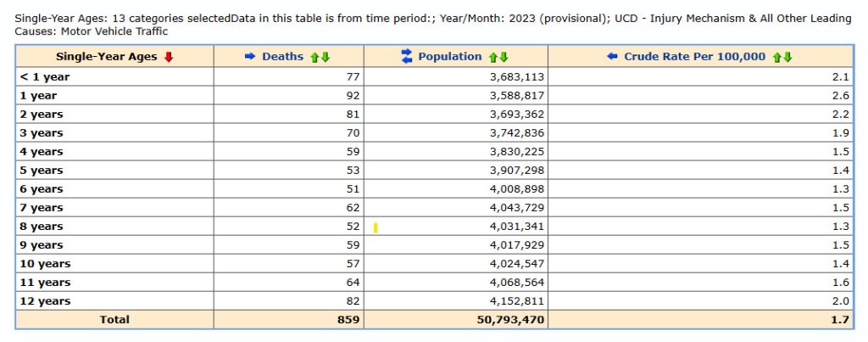Image resolution: width=868 pixels, height=342 pixels.
Task: Sort Population descending with green down arrow
Action: click(504, 57)
